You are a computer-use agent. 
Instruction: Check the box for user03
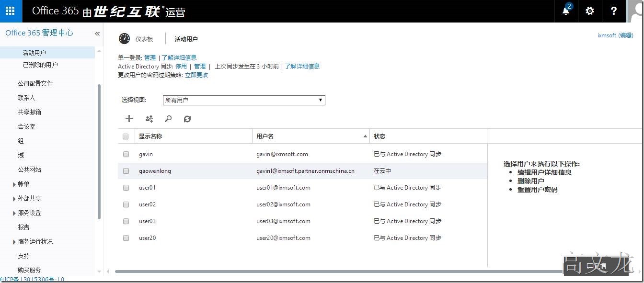[x=126, y=221]
